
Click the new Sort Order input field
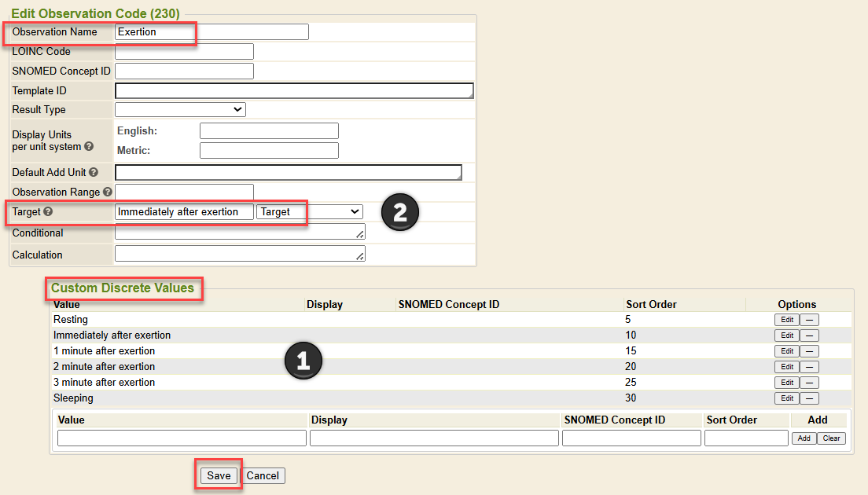pyautogui.click(x=745, y=438)
